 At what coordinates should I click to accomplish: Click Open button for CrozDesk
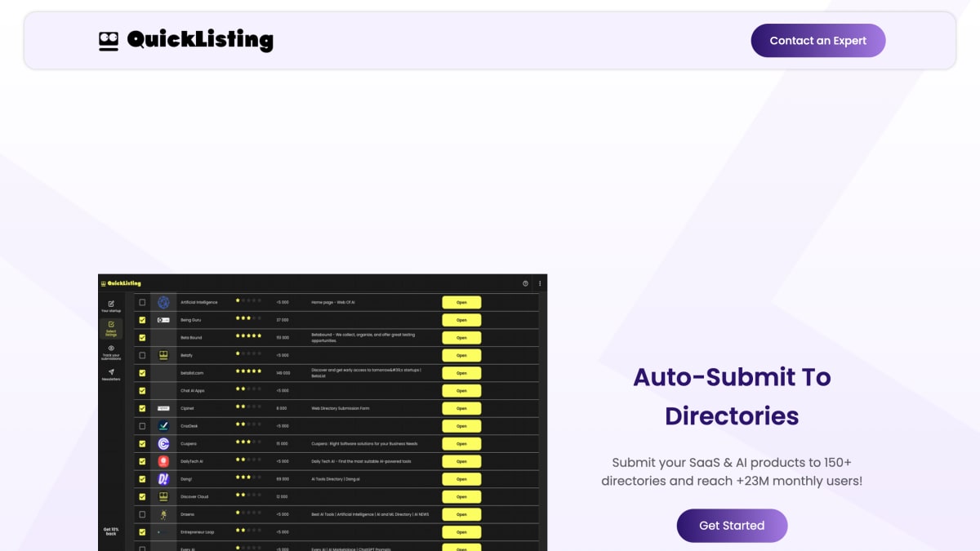coord(461,426)
